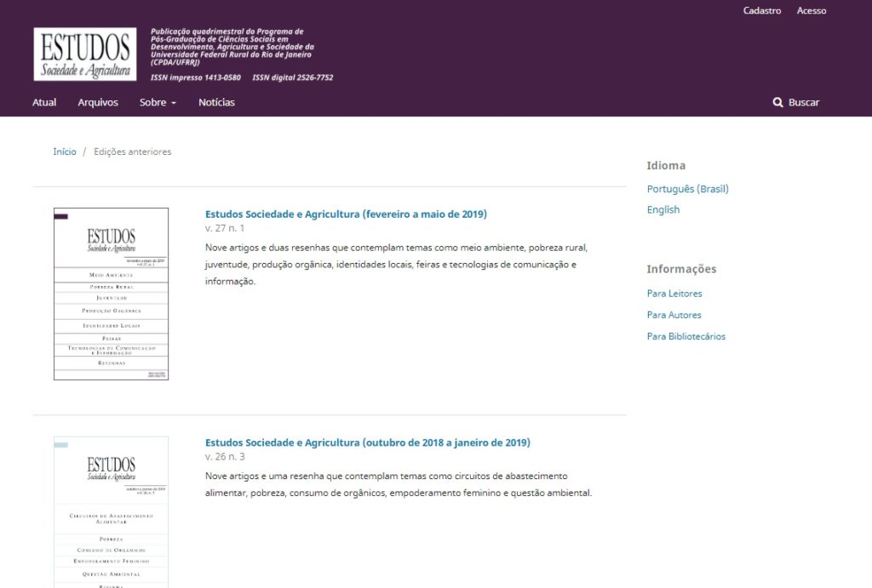Viewport: 872px width, 588px height.
Task: Expand the Sobre dropdown menu
Action: click(158, 102)
